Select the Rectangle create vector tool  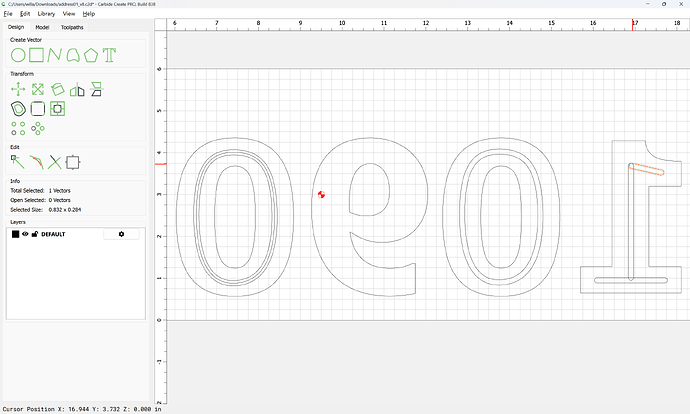coord(36,54)
